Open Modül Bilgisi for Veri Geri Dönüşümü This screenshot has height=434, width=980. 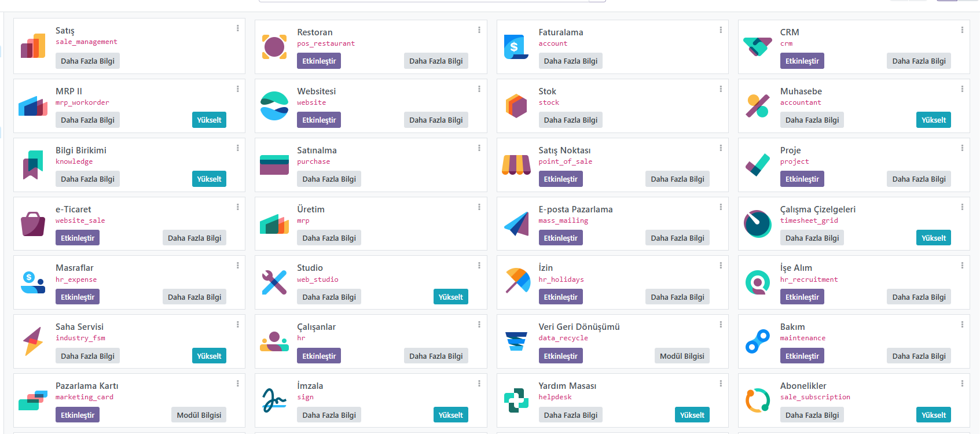(x=682, y=356)
